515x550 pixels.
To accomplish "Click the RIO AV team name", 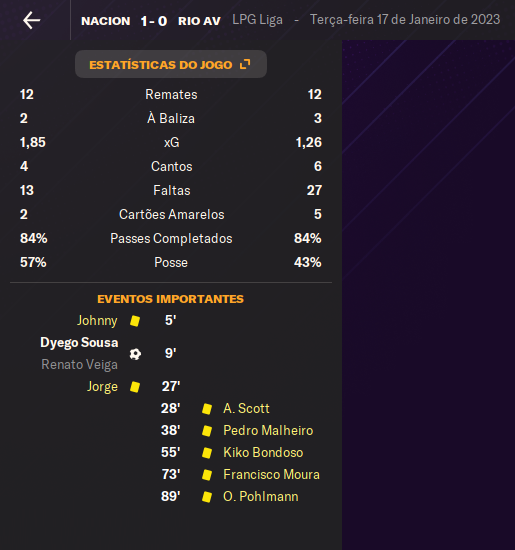I will [x=199, y=21].
